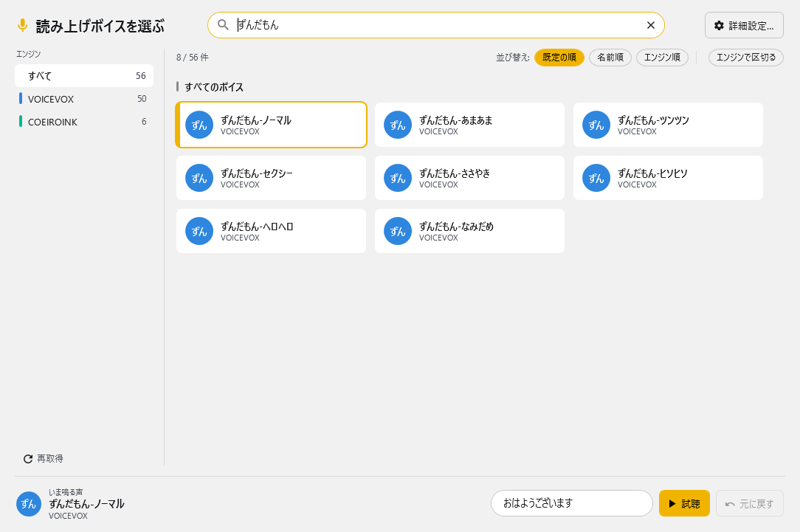
Task: Select the ずんだもん-ツンツン voice card
Action: [x=668, y=125]
